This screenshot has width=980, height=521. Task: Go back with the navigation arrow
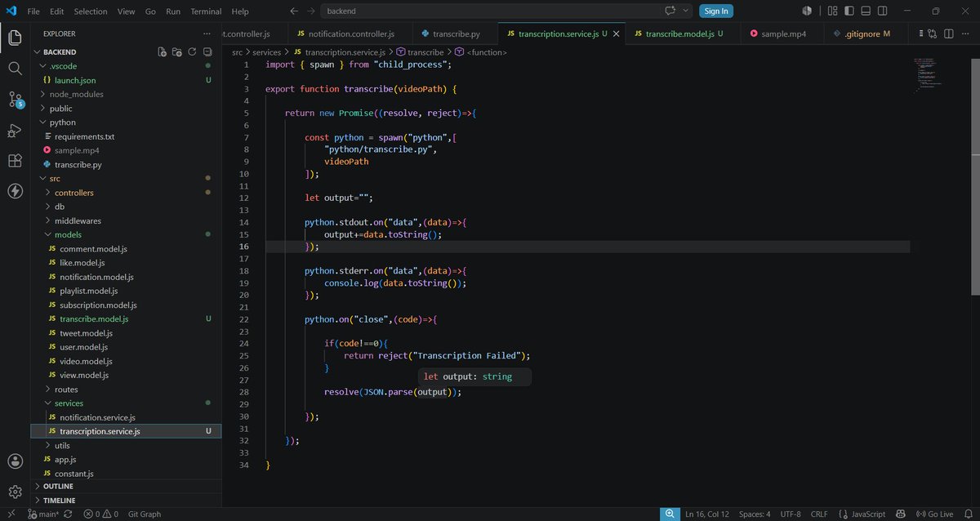[294, 11]
